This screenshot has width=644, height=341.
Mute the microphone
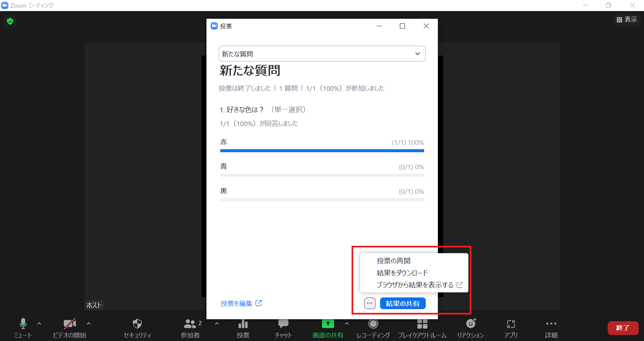(x=23, y=328)
